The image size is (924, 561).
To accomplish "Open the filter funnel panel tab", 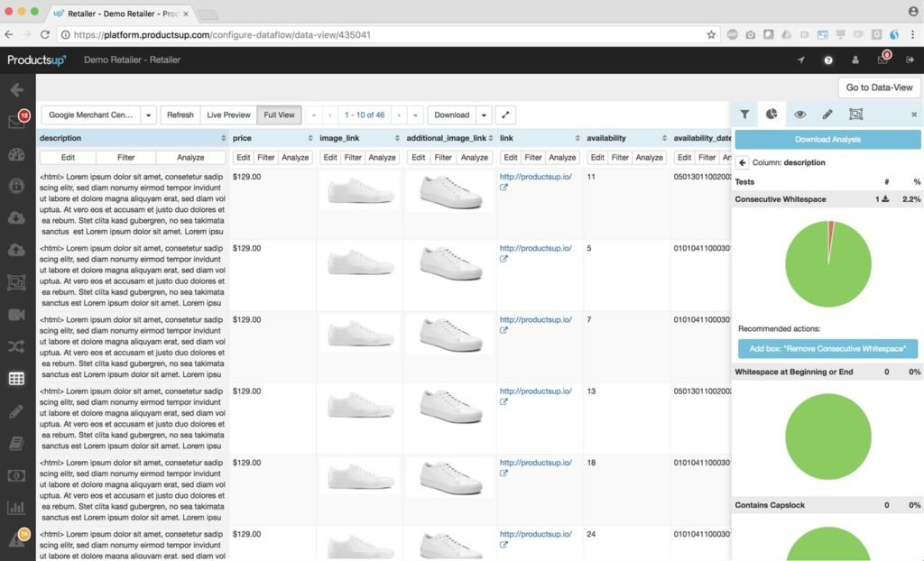I will click(x=744, y=115).
